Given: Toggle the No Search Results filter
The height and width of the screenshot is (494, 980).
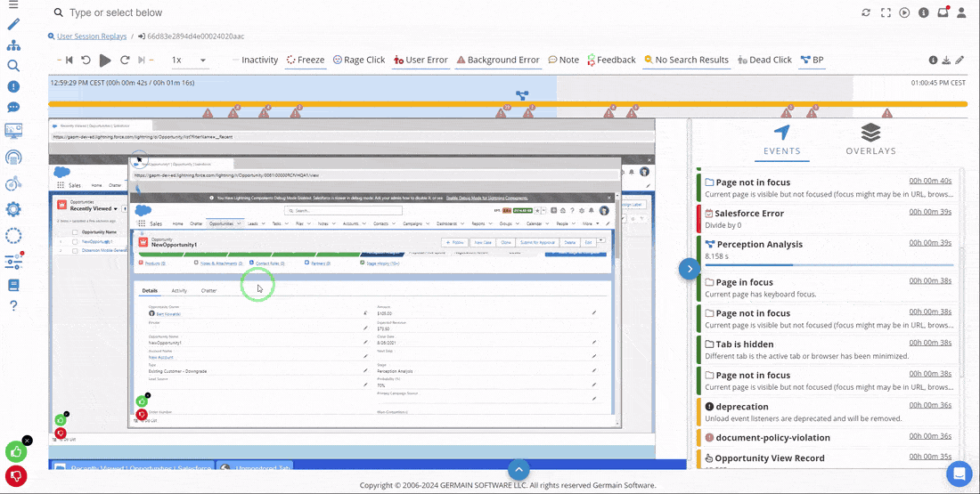Looking at the screenshot, I should point(686,60).
